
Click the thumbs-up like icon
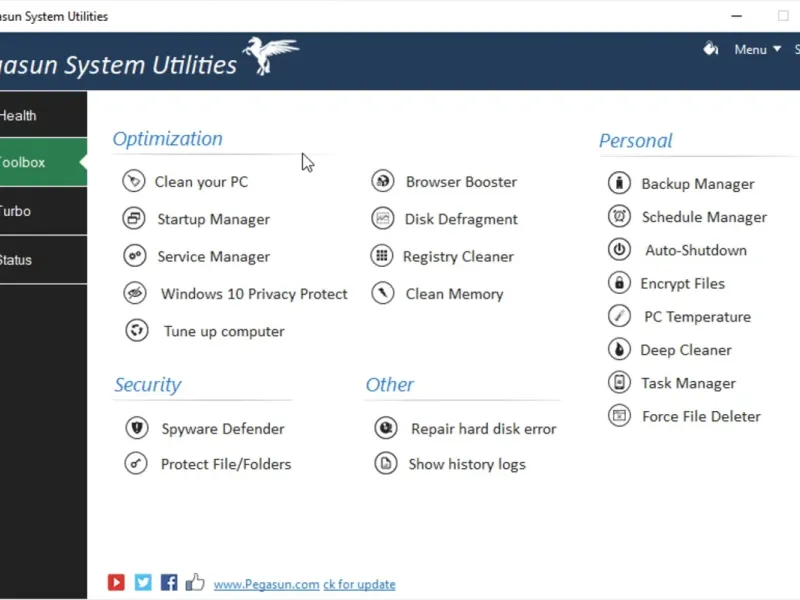point(195,582)
